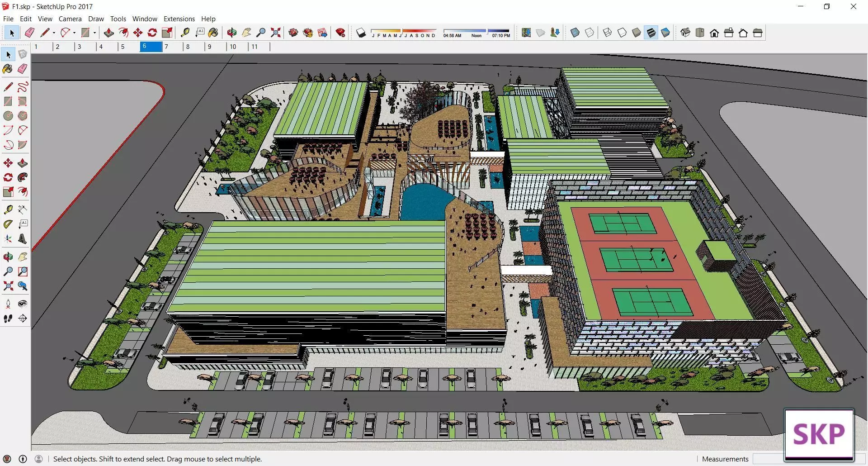
Task: Enable Shaded With Textures style
Action: coord(651,33)
